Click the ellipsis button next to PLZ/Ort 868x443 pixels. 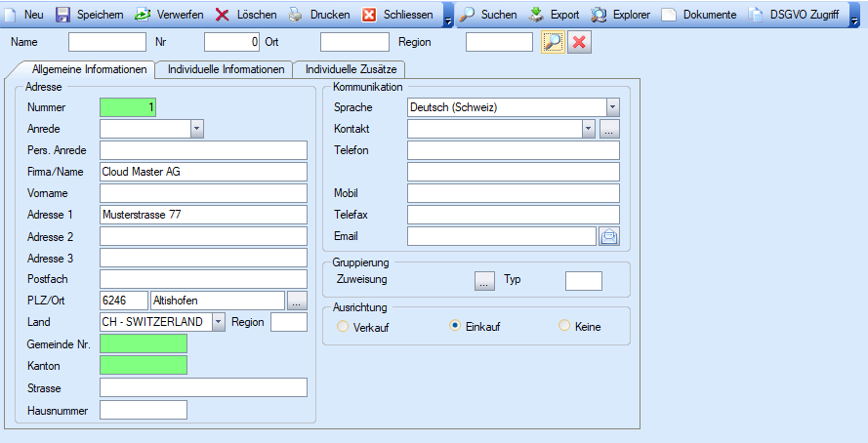297,300
